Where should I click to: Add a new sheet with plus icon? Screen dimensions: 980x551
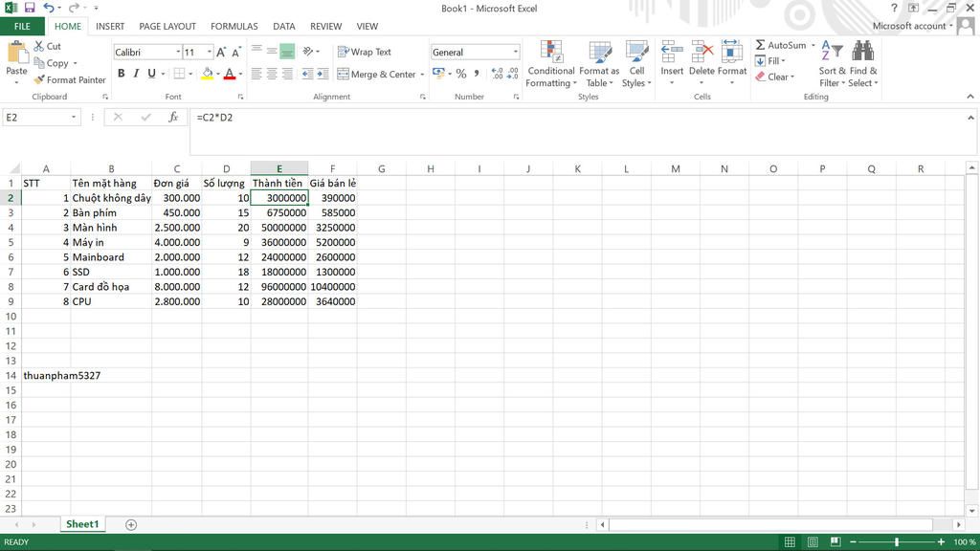click(131, 524)
